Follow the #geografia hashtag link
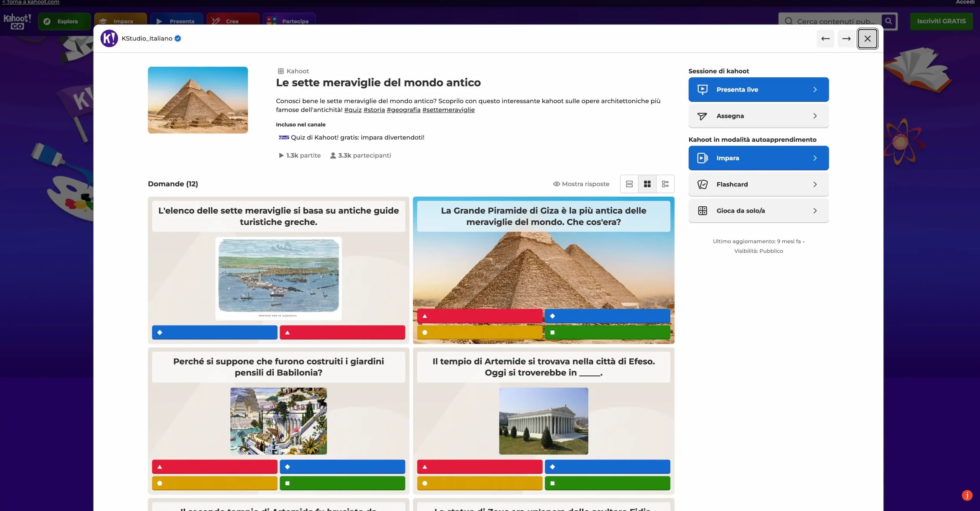Image resolution: width=980 pixels, height=511 pixels. pyautogui.click(x=403, y=110)
